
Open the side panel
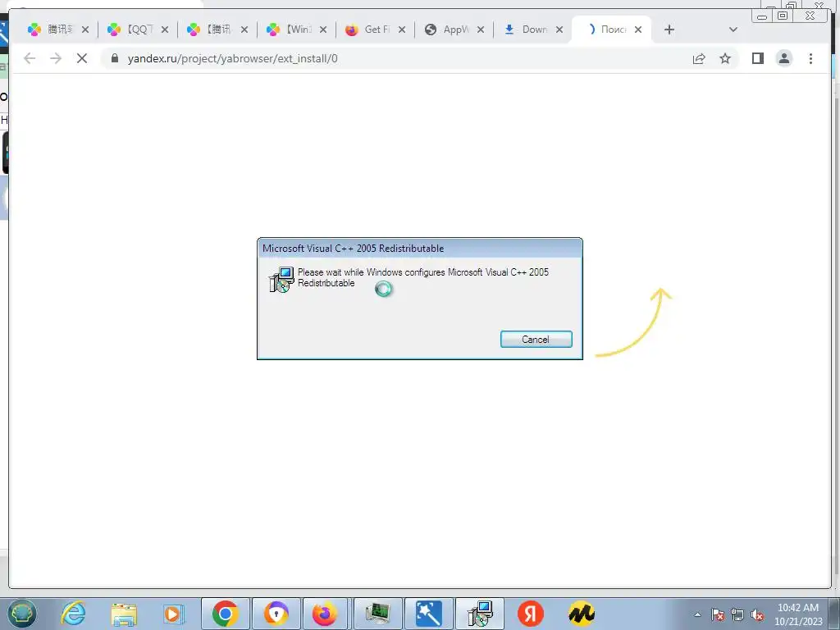757,58
